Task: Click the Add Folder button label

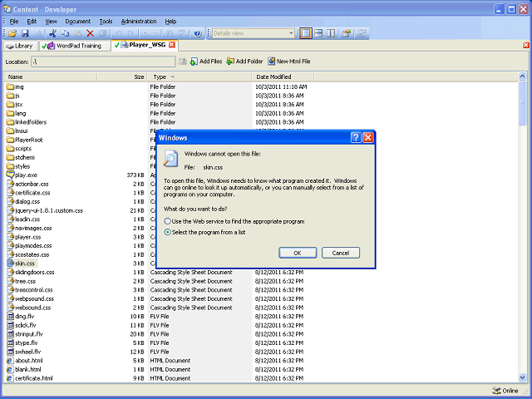Action: [x=249, y=62]
